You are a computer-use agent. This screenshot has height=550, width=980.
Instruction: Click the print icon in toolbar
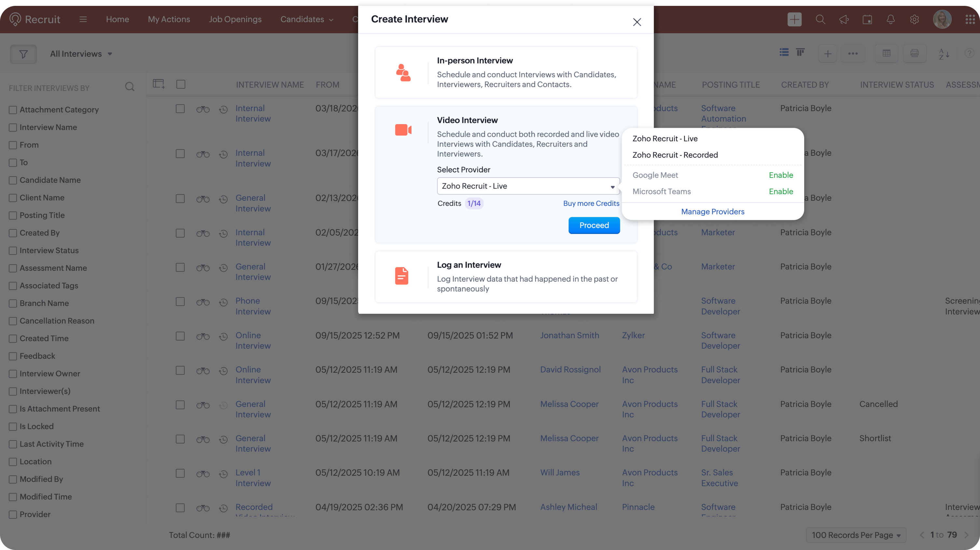click(x=915, y=54)
